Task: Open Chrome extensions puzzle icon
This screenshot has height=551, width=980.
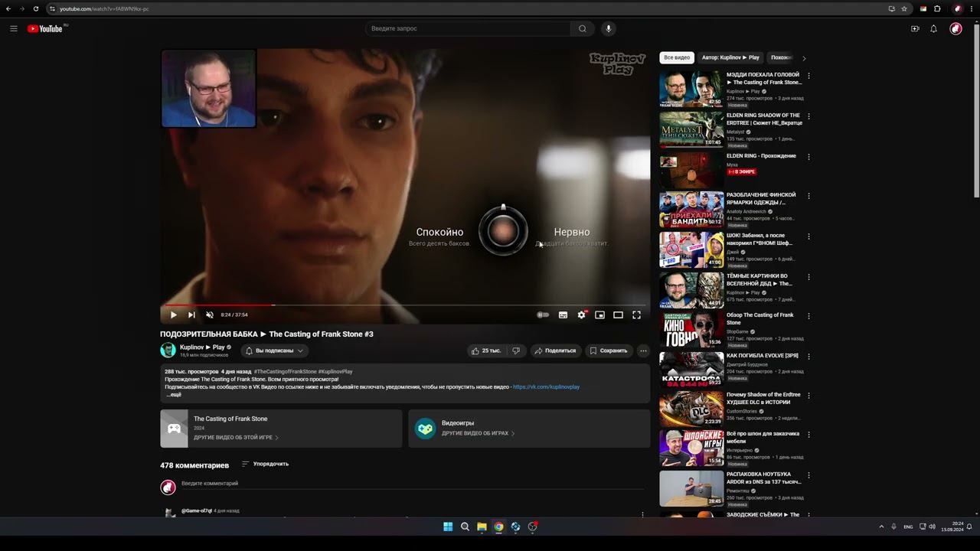Action: pyautogui.click(x=937, y=8)
